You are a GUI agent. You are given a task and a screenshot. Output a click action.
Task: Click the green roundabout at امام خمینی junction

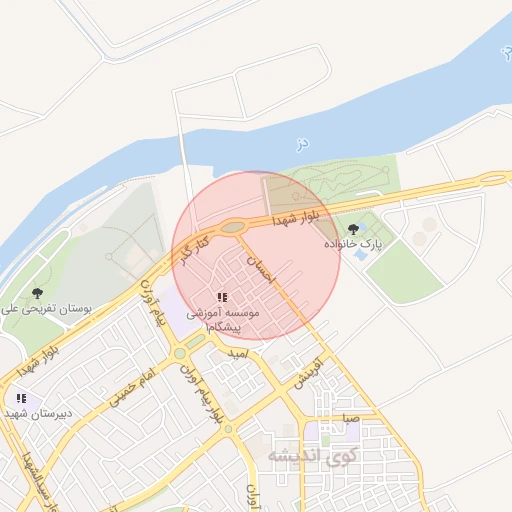(x=180, y=353)
